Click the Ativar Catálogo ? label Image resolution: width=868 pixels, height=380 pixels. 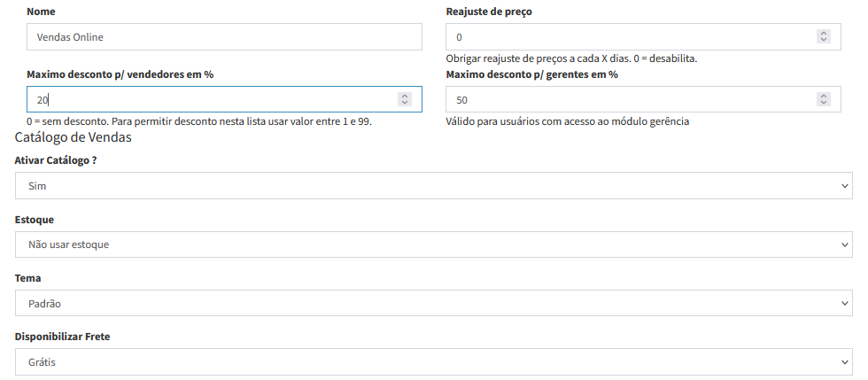point(56,160)
